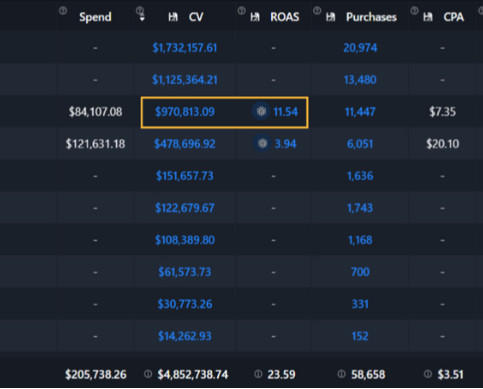Click info icon next to total CPA $3.51

coord(428,374)
